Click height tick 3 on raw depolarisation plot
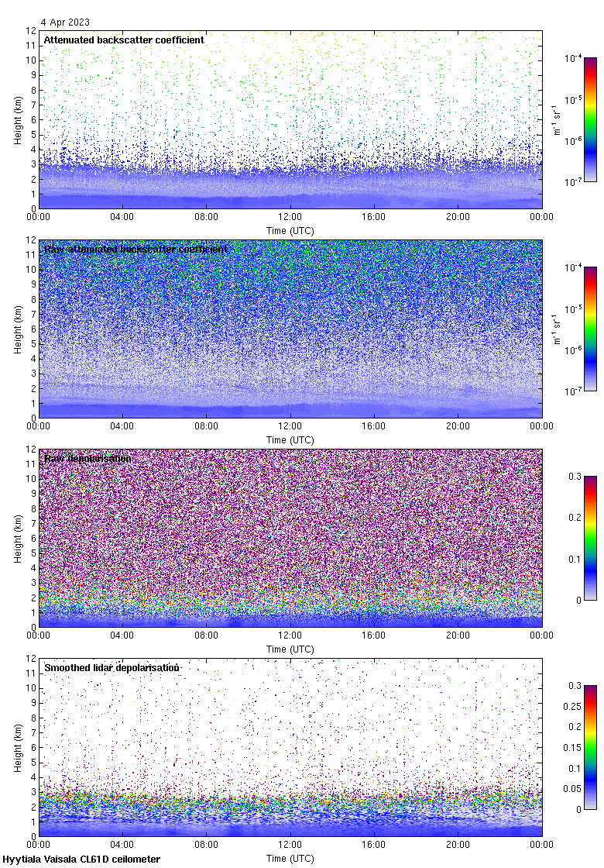This screenshot has width=604, height=868. coord(33,583)
